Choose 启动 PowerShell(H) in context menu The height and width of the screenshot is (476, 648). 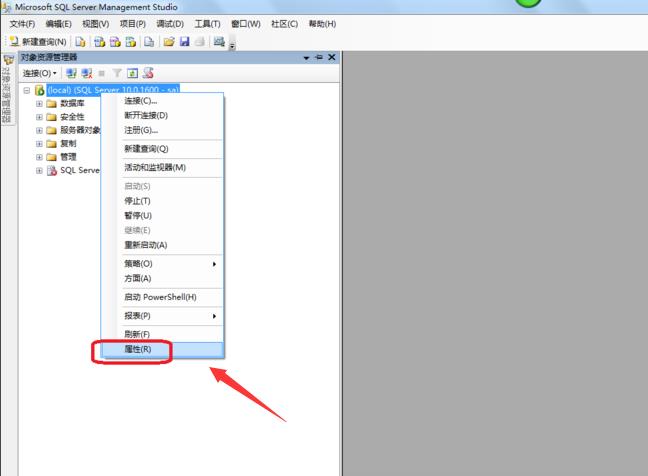click(x=162, y=297)
